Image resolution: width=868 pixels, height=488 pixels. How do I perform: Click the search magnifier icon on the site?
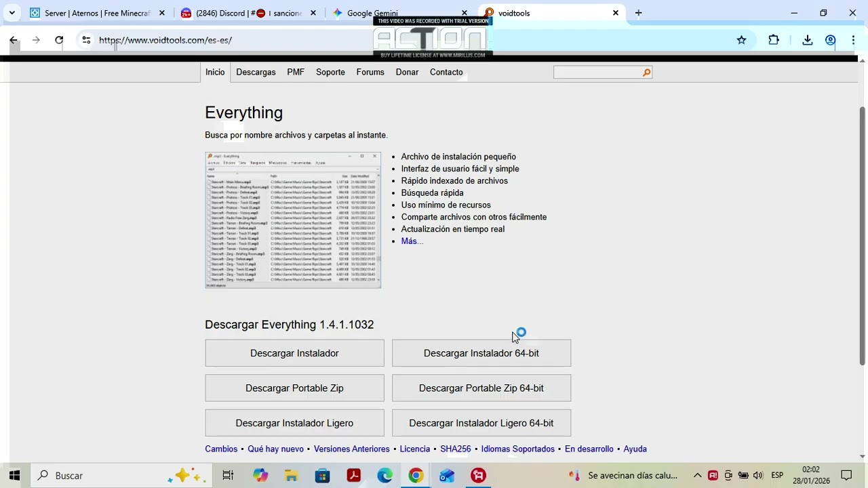click(646, 73)
